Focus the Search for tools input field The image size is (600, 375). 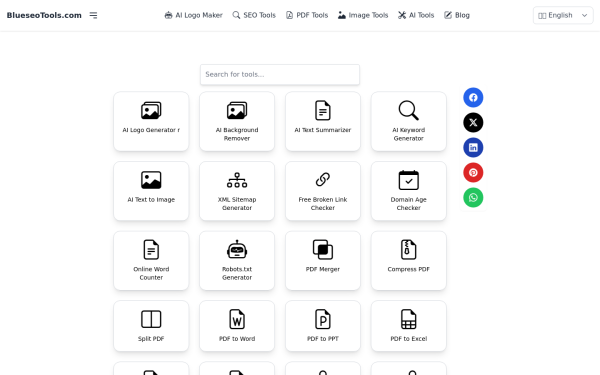(x=280, y=74)
